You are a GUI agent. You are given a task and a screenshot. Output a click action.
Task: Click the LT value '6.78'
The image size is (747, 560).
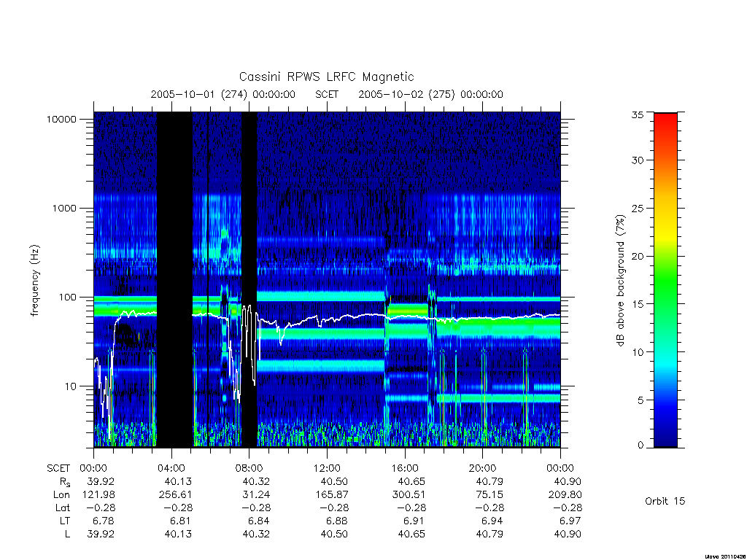[x=104, y=521]
